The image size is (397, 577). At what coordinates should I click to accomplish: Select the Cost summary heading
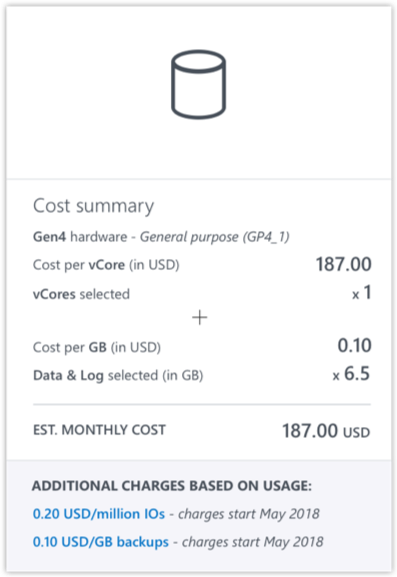[93, 206]
